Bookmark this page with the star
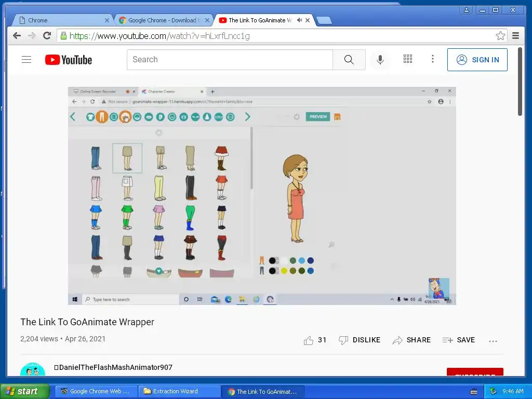The width and height of the screenshot is (532, 399). [x=500, y=36]
